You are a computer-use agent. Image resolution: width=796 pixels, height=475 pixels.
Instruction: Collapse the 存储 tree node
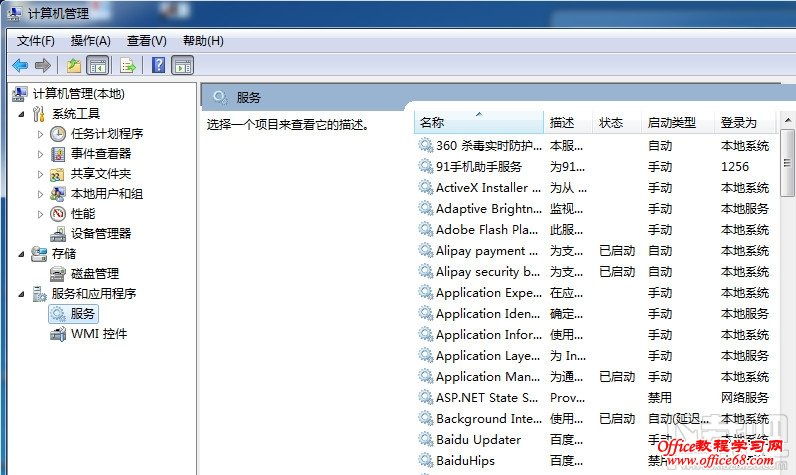click(x=21, y=254)
